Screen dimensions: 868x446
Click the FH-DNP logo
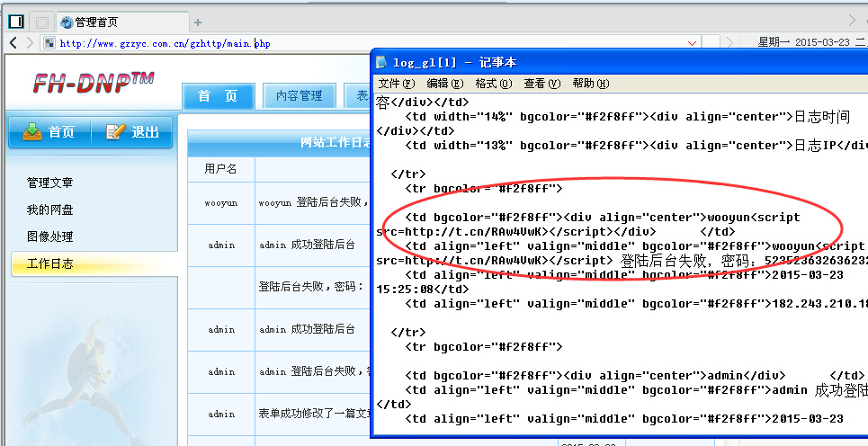[93, 83]
